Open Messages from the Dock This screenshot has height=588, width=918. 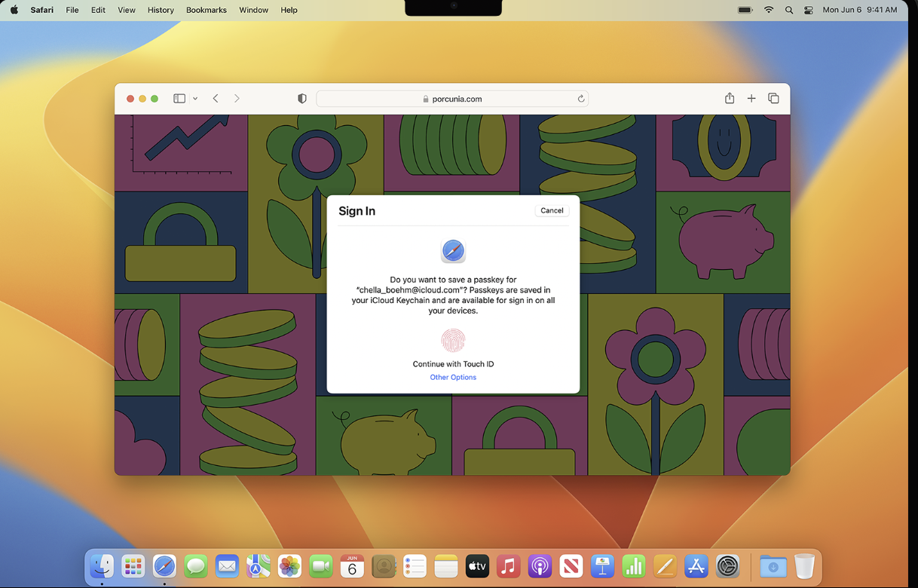196,565
